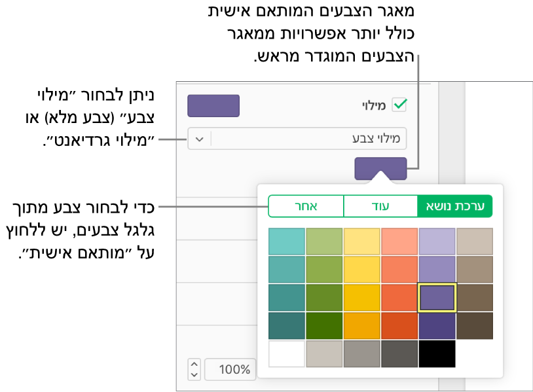
Task: Pick the white color swatch
Action: 287,353
